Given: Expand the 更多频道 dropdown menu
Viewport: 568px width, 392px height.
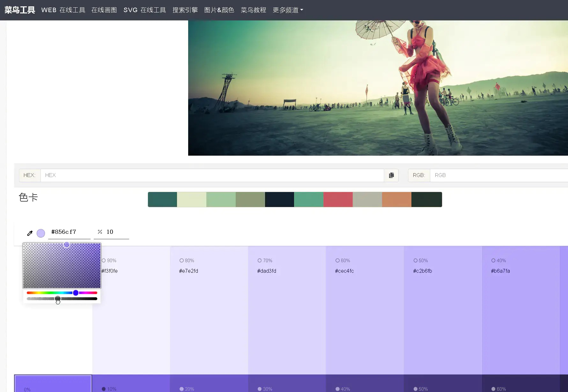Looking at the screenshot, I should [x=288, y=10].
